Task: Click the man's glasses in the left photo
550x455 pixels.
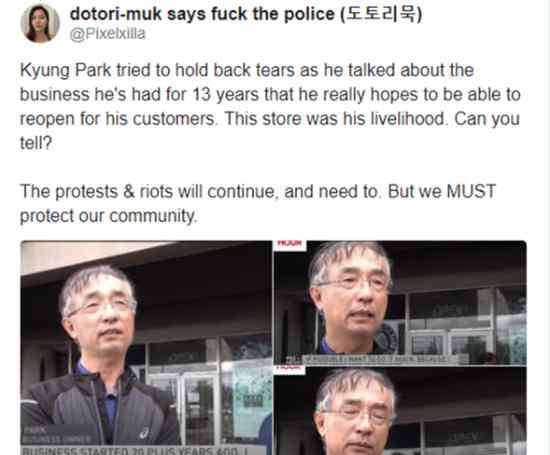Action: coord(101,307)
